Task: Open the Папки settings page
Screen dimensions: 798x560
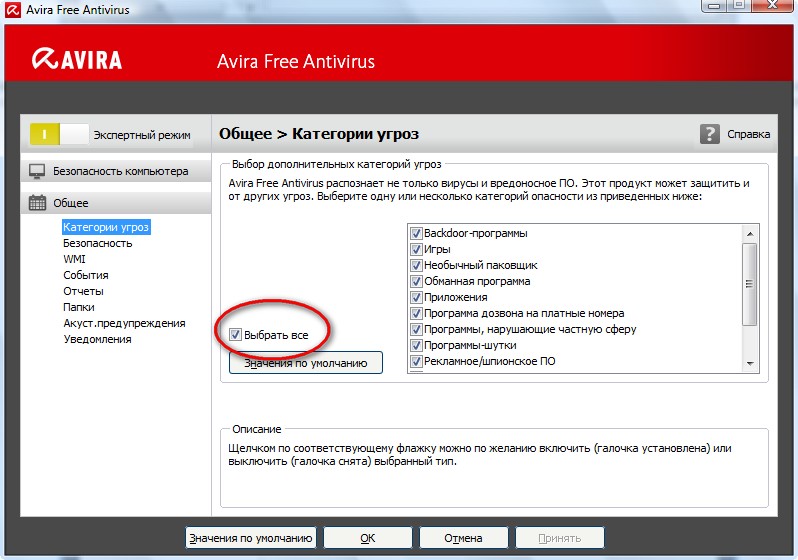Action: (79, 307)
